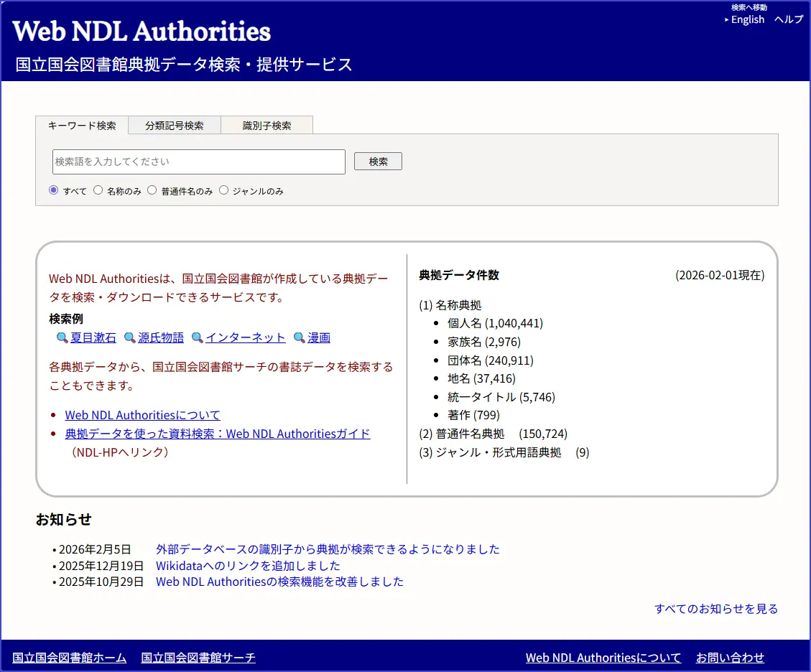Image resolution: width=811 pixels, height=672 pixels.
Task: Choose the 普通件名のみ radio option
Action: [152, 190]
